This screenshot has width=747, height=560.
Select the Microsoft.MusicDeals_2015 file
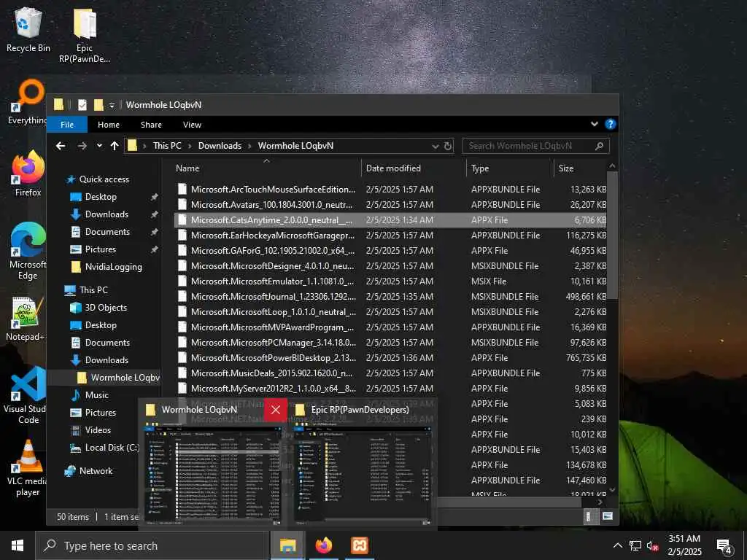pyautogui.click(x=391, y=373)
